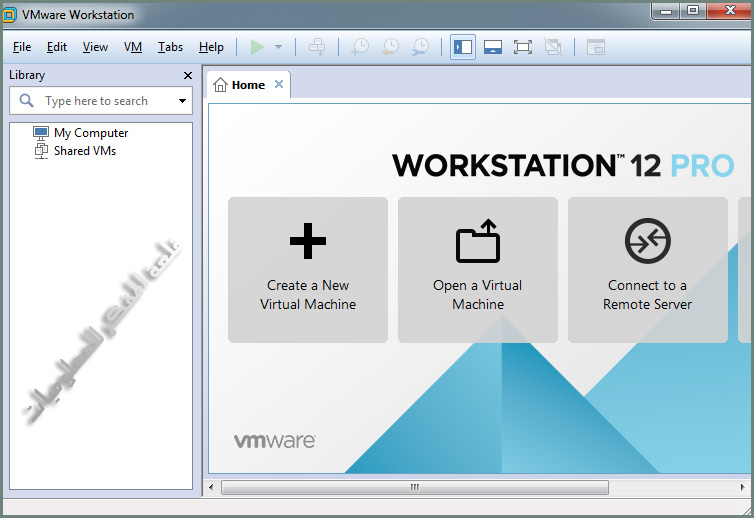Click the Home tab house icon
This screenshot has width=754, height=518.
click(220, 85)
